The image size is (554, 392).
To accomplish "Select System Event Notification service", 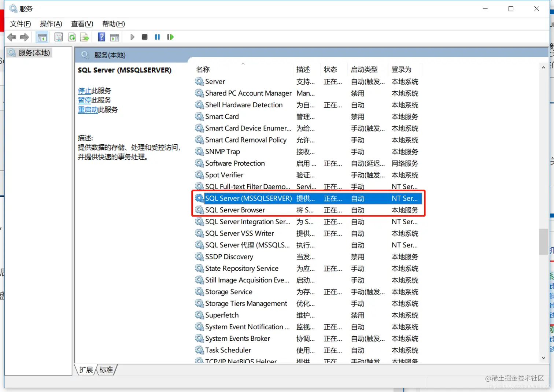I will 308,327.
